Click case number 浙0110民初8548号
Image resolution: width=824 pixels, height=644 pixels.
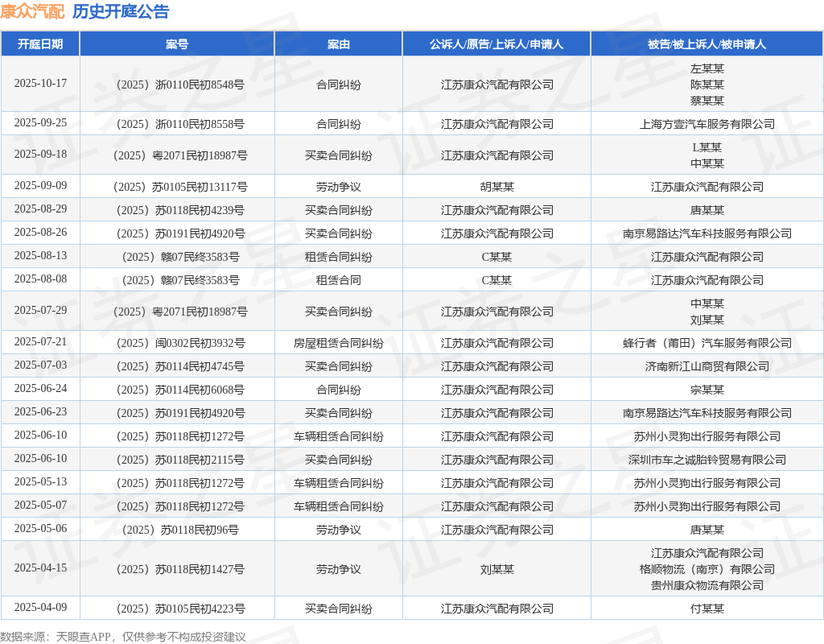tap(180, 85)
